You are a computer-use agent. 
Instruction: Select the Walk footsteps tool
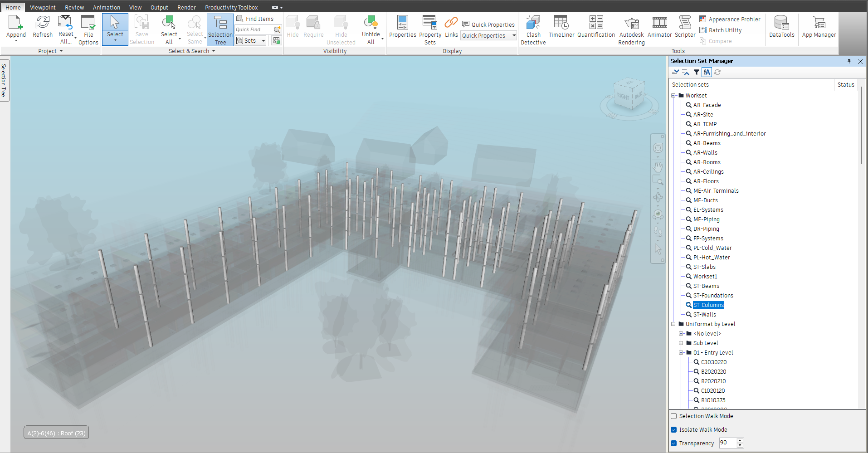(658, 232)
